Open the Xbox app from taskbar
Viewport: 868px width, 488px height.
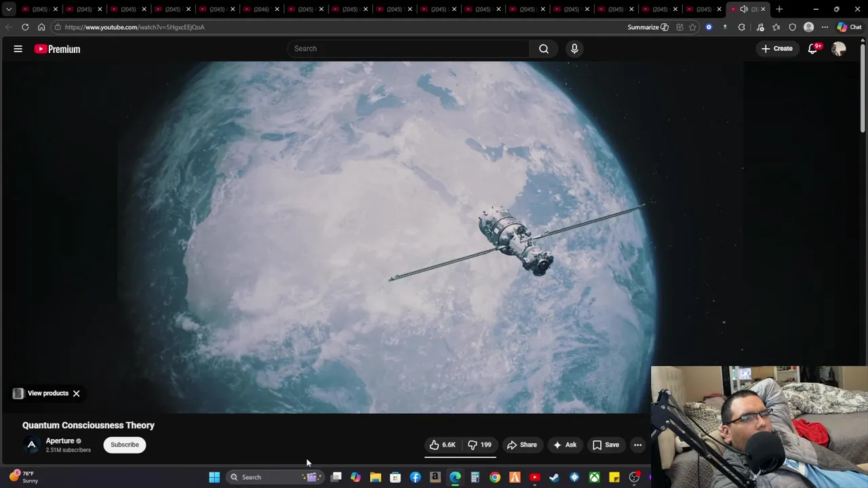594,477
